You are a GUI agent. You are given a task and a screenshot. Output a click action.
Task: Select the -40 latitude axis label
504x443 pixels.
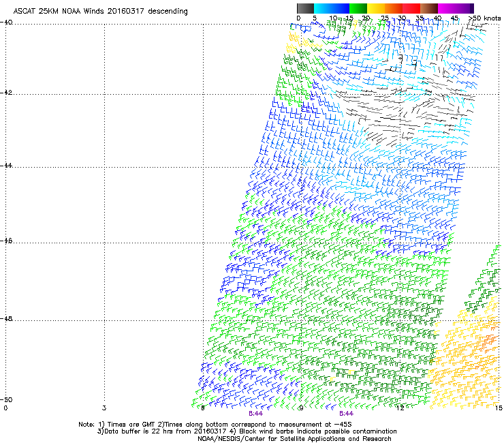click(6, 22)
